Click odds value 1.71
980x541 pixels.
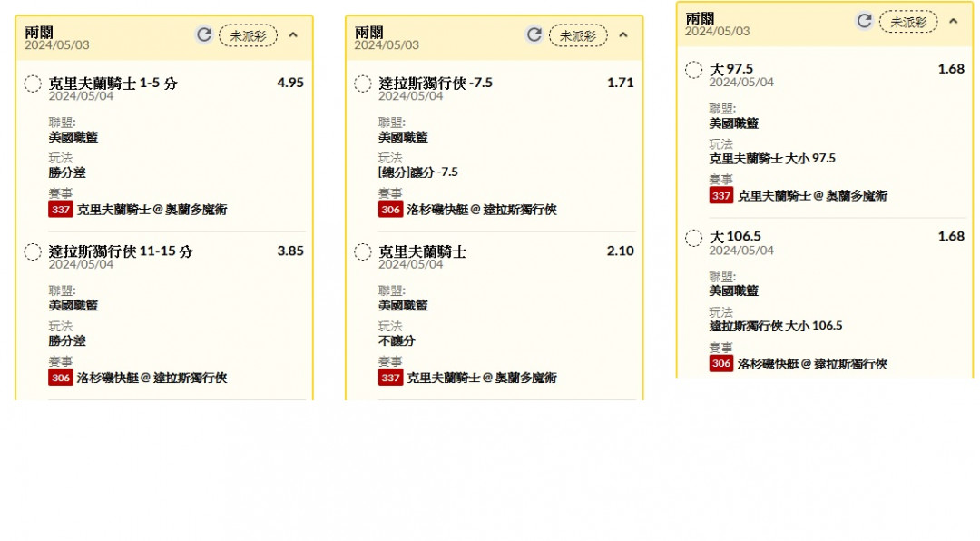(621, 83)
